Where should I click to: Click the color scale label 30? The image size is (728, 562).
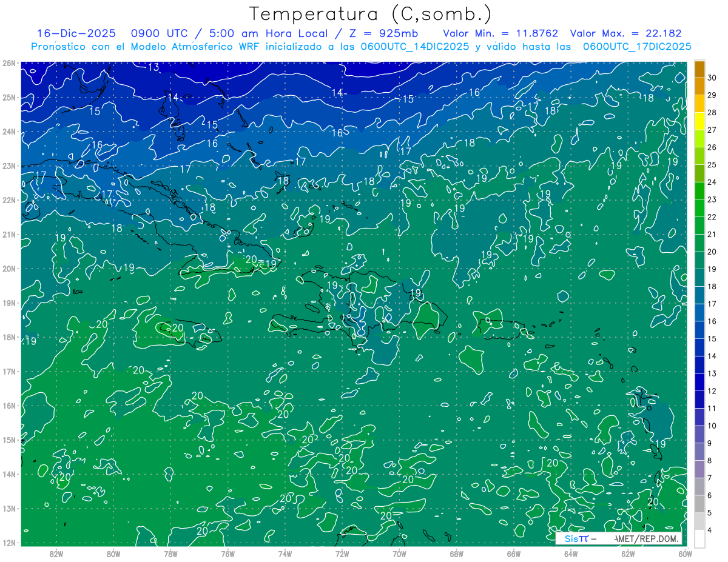(x=712, y=78)
